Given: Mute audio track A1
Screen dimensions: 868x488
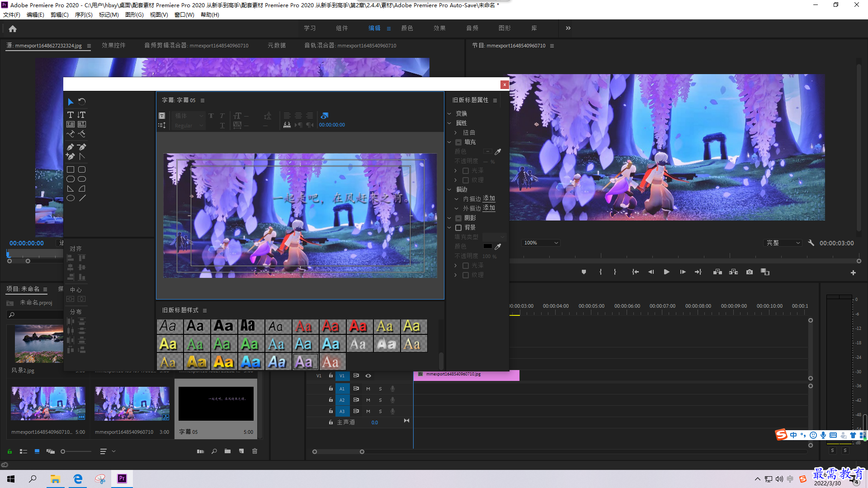Looking at the screenshot, I should coord(368,389).
